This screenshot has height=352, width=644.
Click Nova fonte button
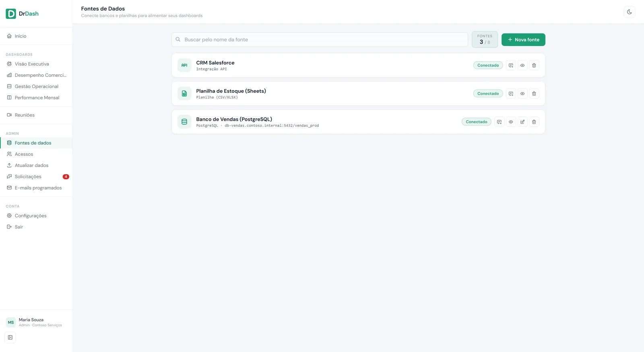(x=523, y=40)
